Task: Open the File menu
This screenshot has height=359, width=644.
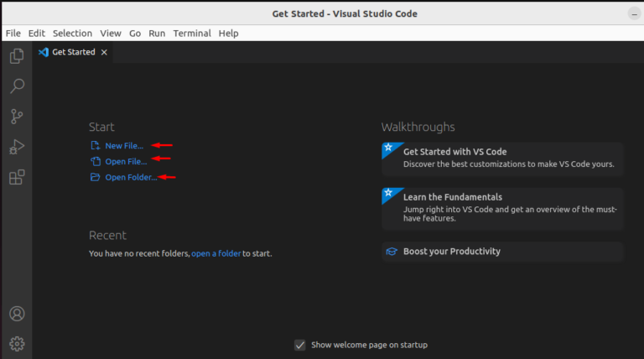Action: coord(13,34)
